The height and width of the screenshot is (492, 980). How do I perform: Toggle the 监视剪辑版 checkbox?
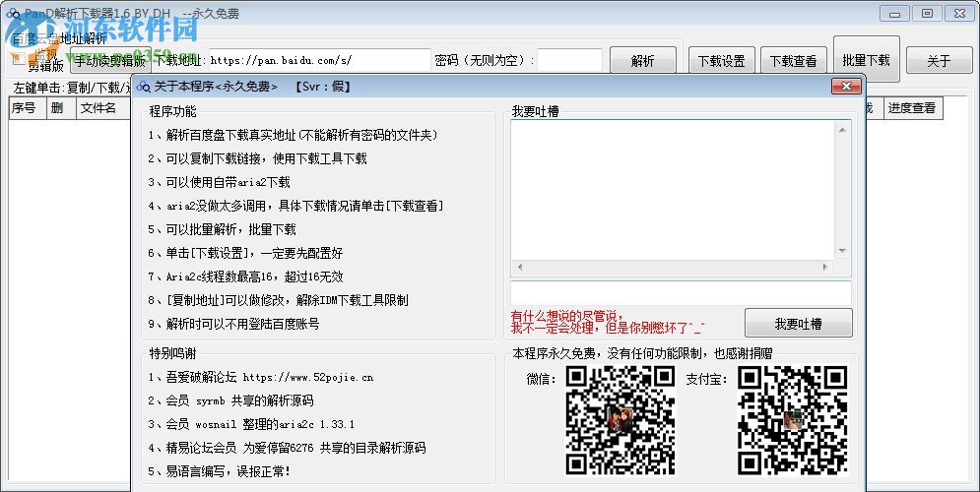19,59
